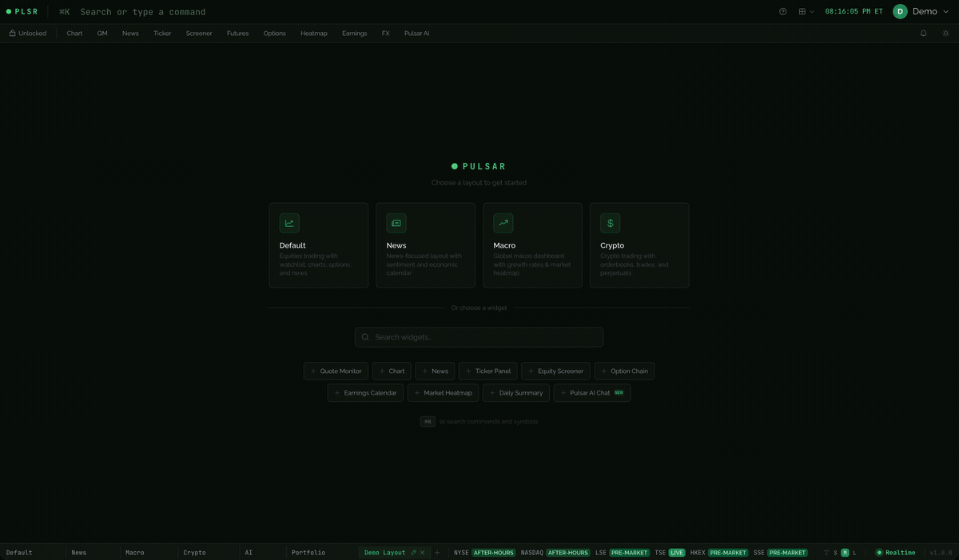Add the Option Chain widget
The image size is (959, 560).
[x=624, y=371]
